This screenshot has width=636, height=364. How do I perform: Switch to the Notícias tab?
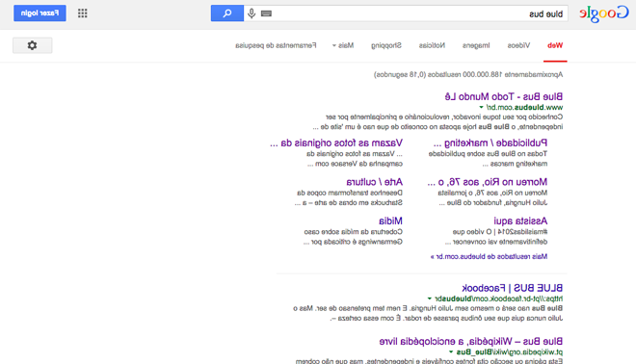click(432, 45)
